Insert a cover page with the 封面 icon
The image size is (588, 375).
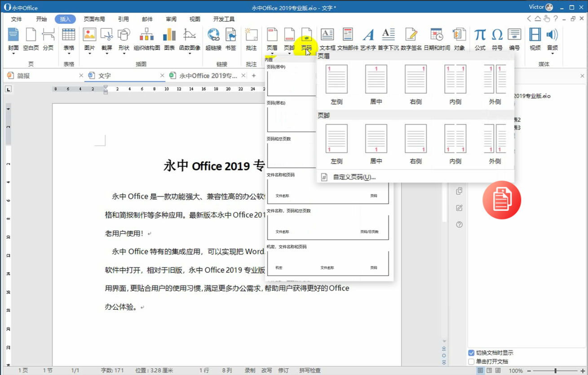[13, 35]
